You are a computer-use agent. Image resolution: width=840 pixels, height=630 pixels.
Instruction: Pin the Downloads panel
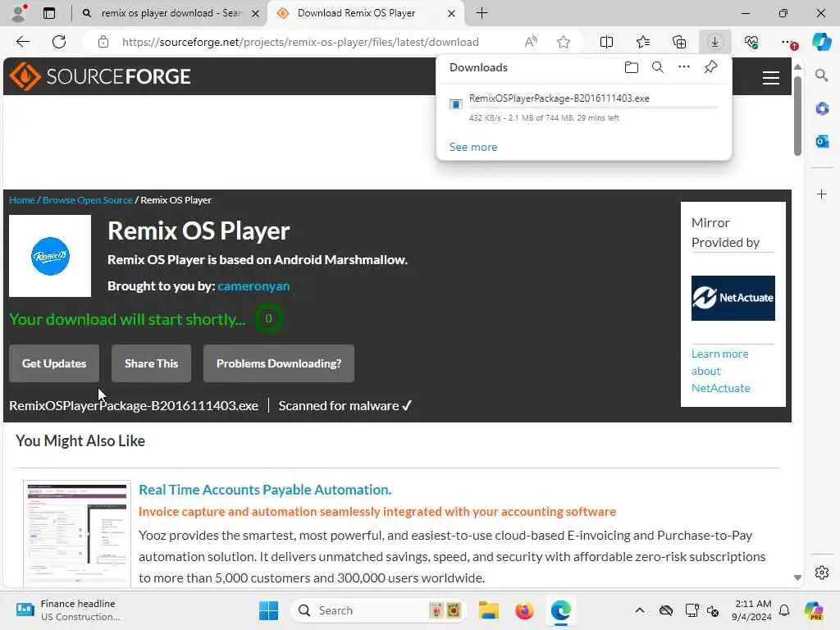click(x=710, y=67)
